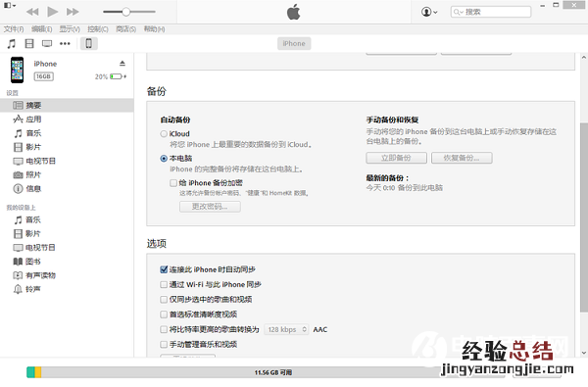Open the 文件(F) menu

tap(14, 28)
